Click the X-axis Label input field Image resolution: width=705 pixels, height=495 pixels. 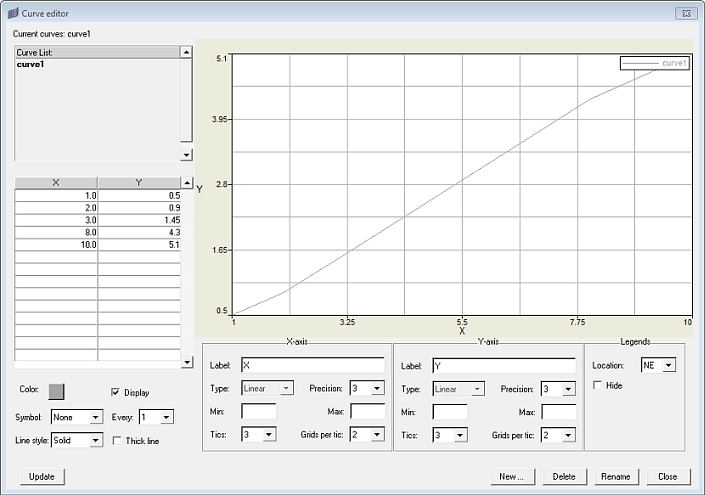point(312,366)
